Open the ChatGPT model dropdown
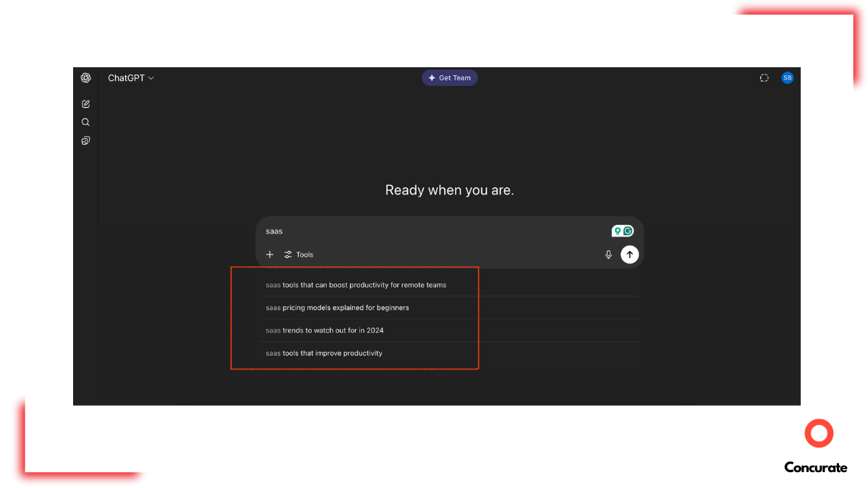 [x=131, y=78]
